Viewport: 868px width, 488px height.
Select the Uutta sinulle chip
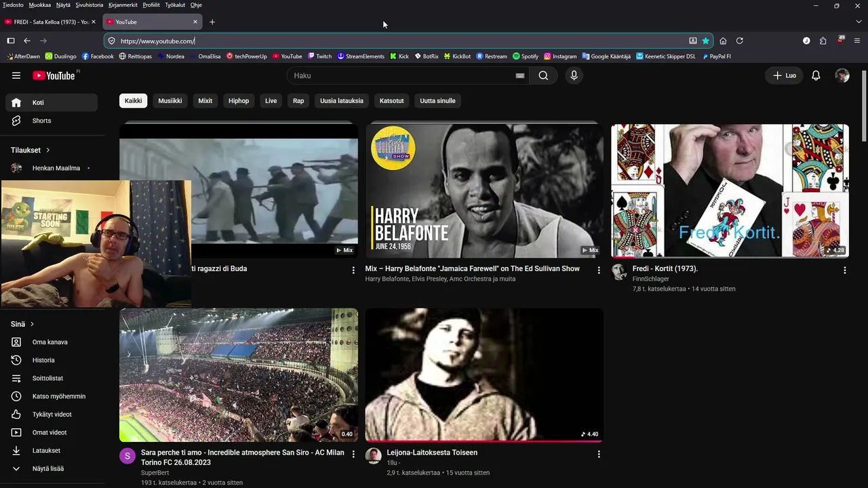click(x=438, y=100)
